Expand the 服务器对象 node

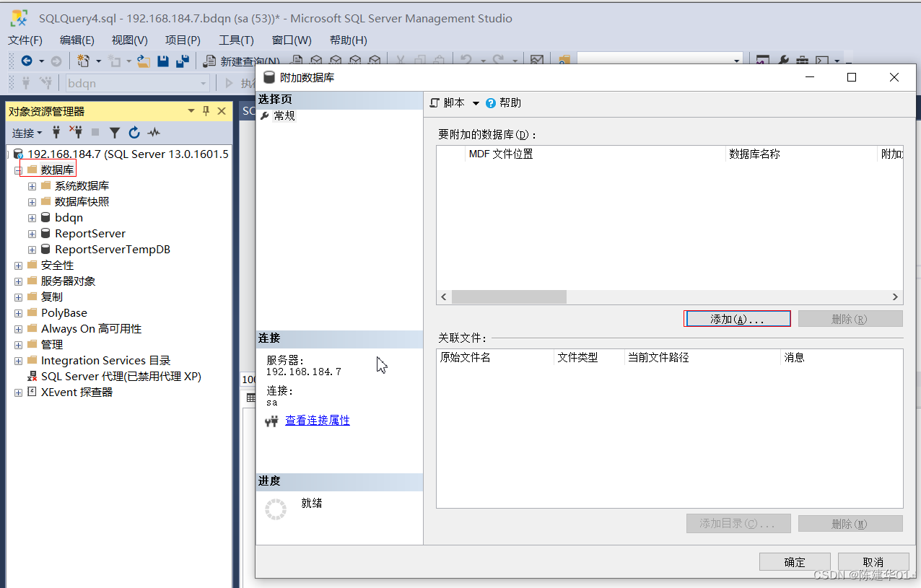[x=18, y=281]
